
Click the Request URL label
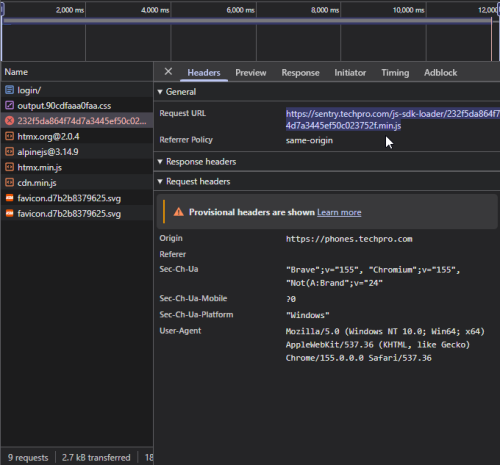click(x=182, y=113)
